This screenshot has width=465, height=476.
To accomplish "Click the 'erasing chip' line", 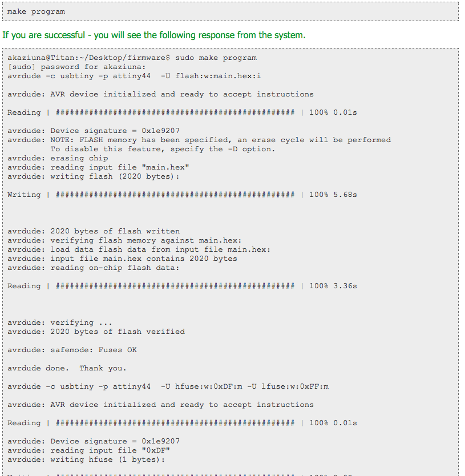I will 58,158.
